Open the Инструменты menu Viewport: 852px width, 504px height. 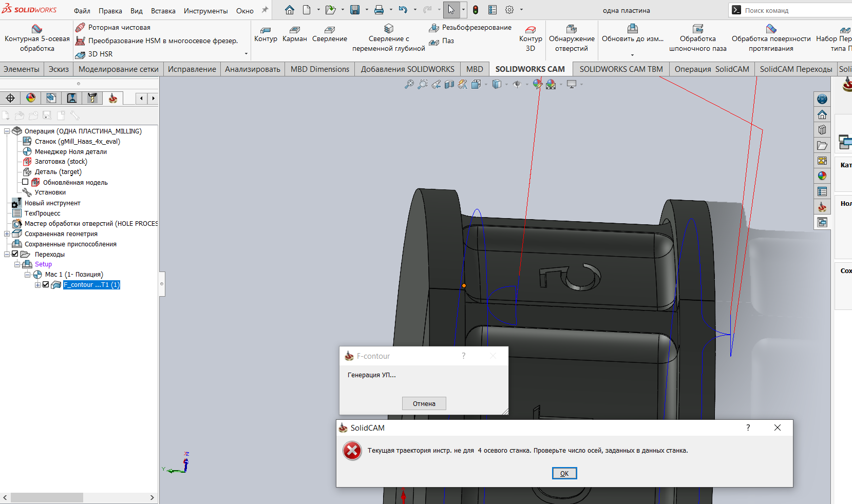(205, 11)
